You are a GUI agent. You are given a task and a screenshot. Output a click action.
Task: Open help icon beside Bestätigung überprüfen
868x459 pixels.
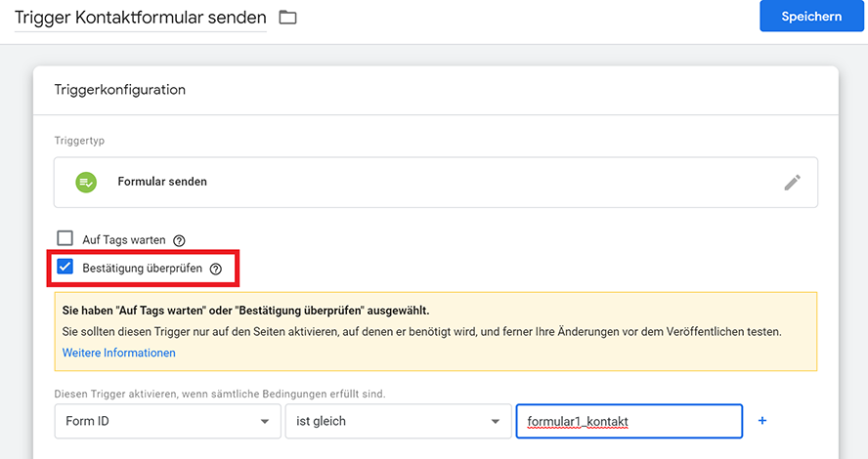pos(216,269)
